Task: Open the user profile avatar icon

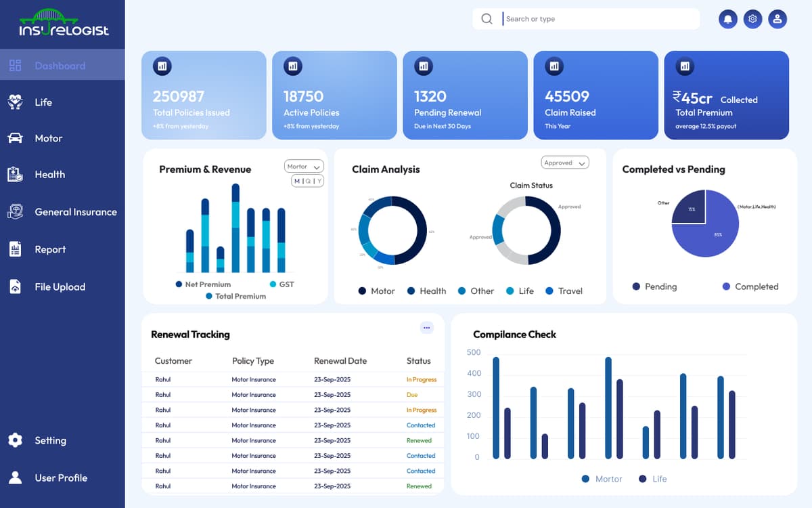Action: point(777,18)
